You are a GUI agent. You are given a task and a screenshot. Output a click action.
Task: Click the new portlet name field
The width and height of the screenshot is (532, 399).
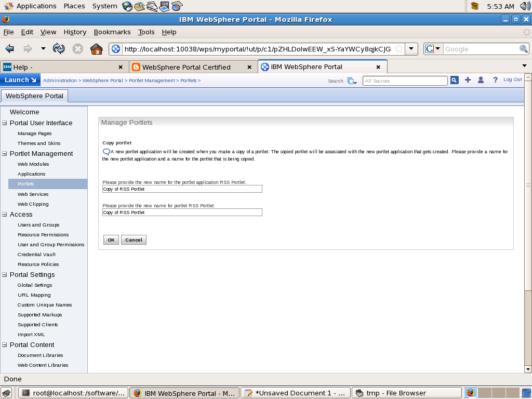point(182,212)
